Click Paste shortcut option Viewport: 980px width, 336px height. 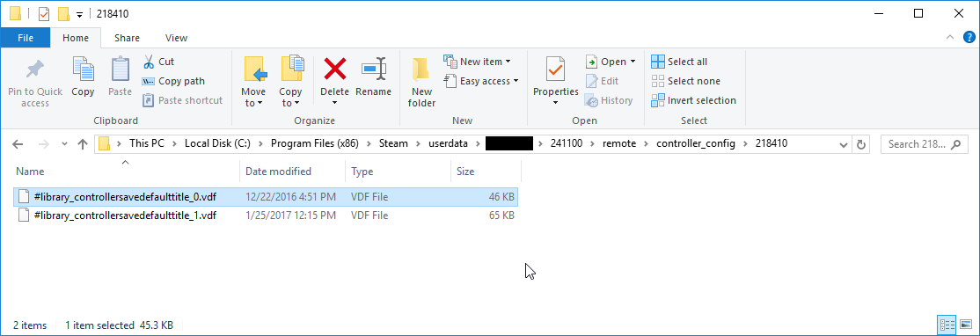(x=182, y=100)
